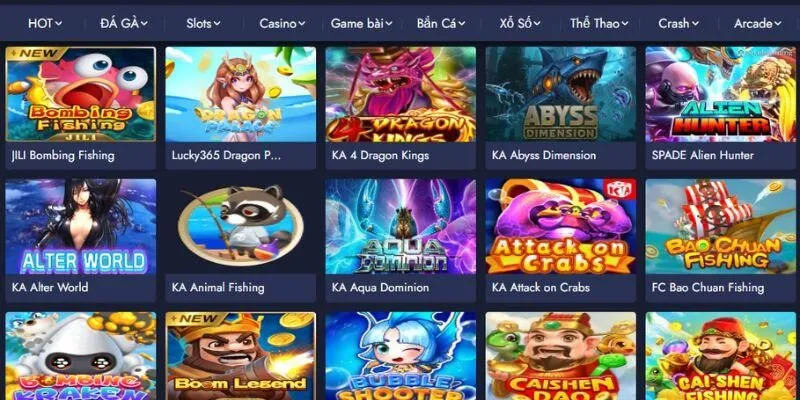
Task: Open the Xổ Số category
Action: click(520, 23)
